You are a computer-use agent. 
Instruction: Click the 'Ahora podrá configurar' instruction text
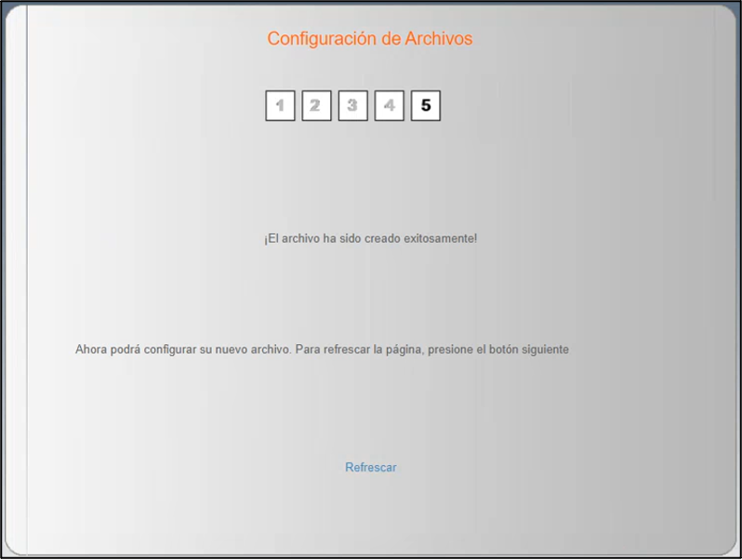click(139, 350)
